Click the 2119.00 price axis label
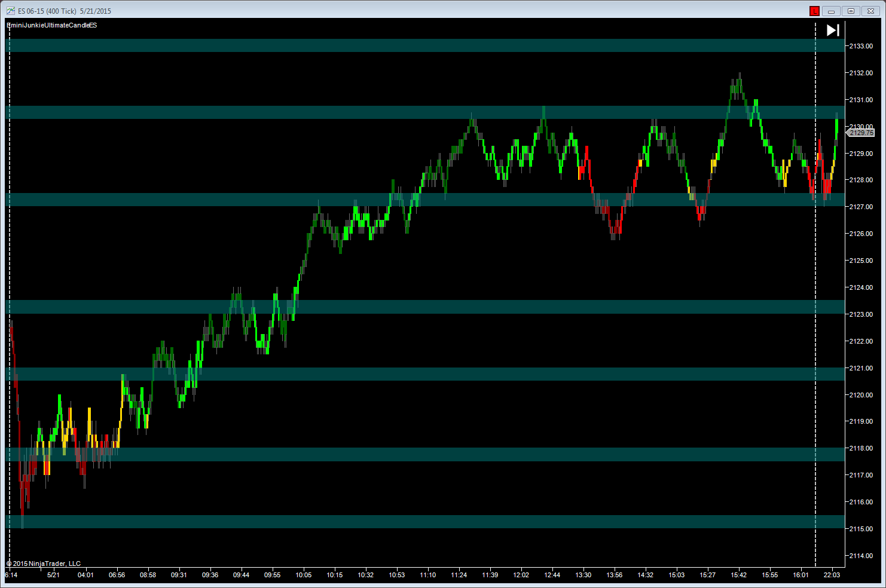The height and width of the screenshot is (588, 886). pos(861,421)
